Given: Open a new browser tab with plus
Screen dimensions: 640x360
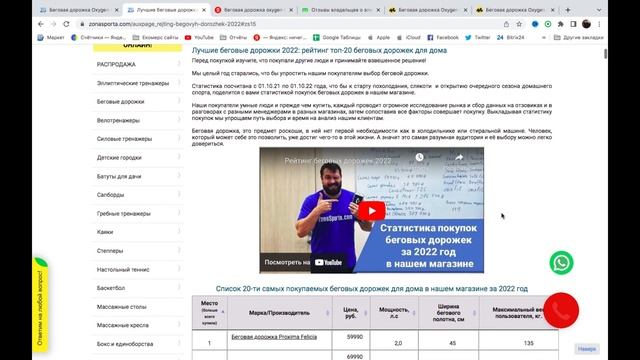Looking at the screenshot, I should pyautogui.click(x=568, y=10).
